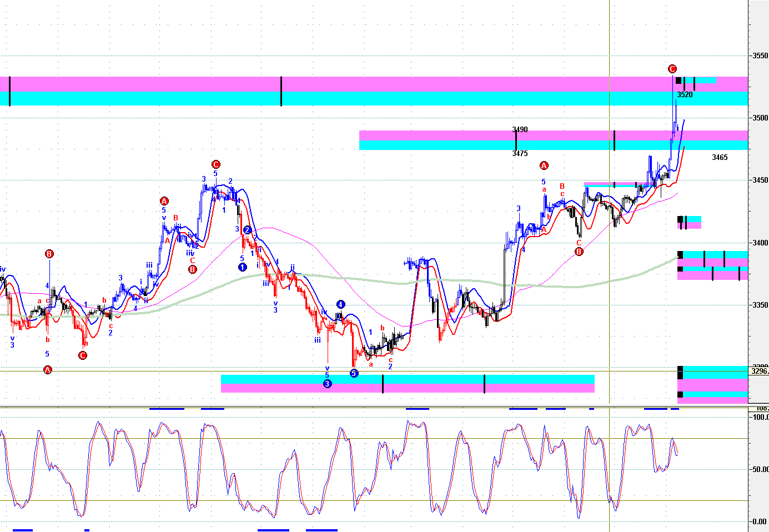Screen dimensions: 769x532
Task: Click the 3350 price axis value
Action: coord(760,305)
